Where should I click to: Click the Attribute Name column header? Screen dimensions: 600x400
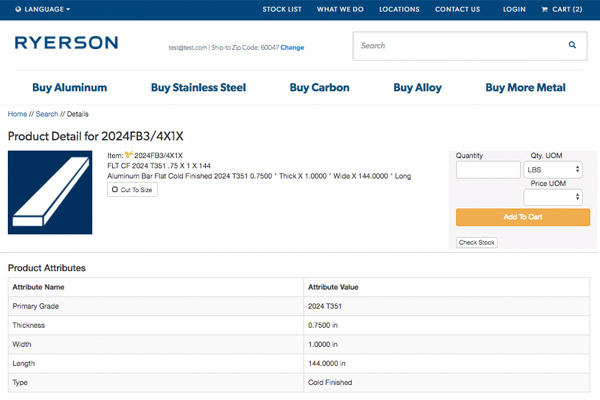click(38, 287)
